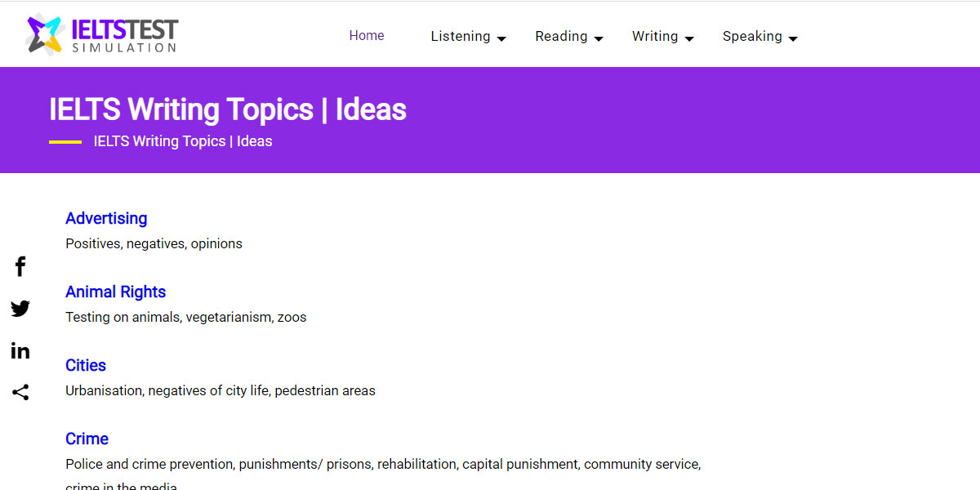Open the Reading menu item
The width and height of the screenshot is (980, 490).
561,36
